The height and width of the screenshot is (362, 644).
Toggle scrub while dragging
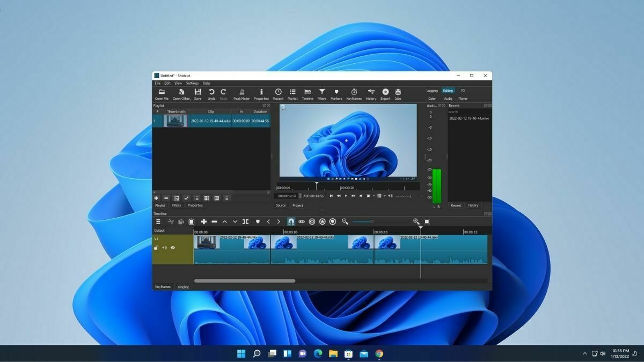(x=302, y=221)
